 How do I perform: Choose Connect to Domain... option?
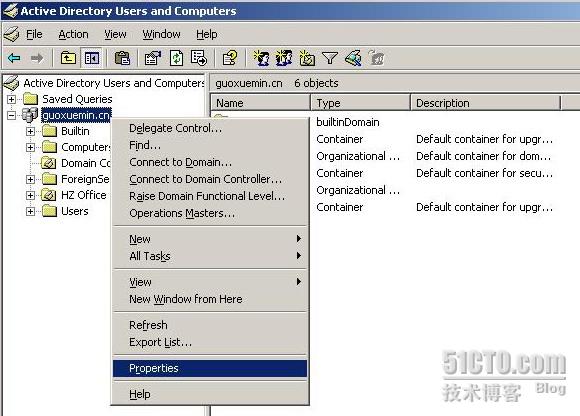pyautogui.click(x=210, y=162)
